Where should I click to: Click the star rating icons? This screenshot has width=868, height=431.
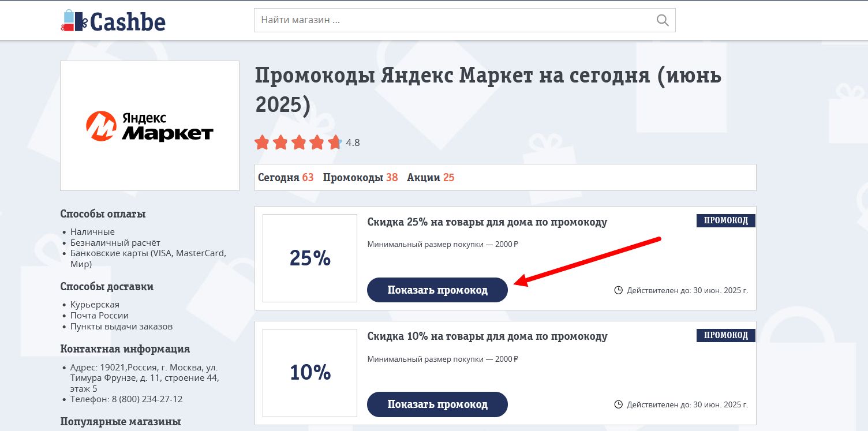[298, 143]
